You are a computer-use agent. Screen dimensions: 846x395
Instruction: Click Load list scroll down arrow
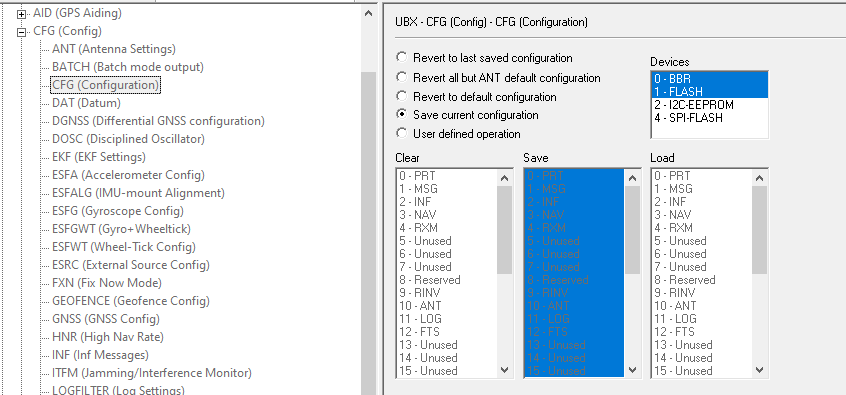(x=760, y=370)
